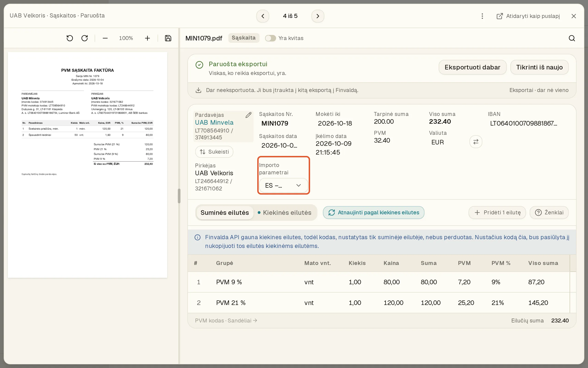The height and width of the screenshot is (368, 588).
Task: Select the PVM 9 % row group
Action: [x=229, y=282]
